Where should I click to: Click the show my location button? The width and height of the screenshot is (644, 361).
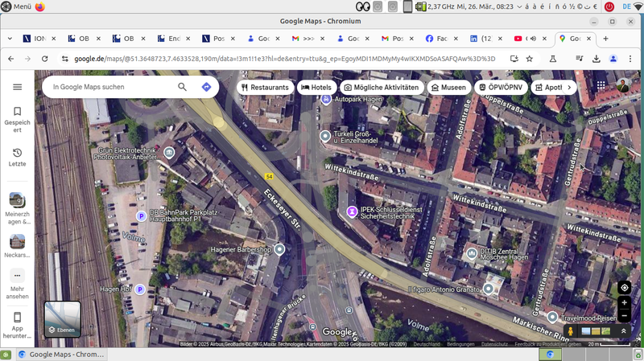point(624,287)
